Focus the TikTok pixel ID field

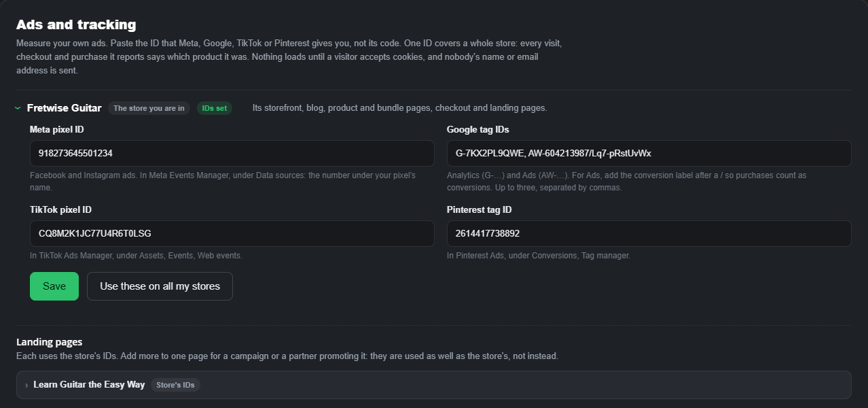click(x=232, y=233)
